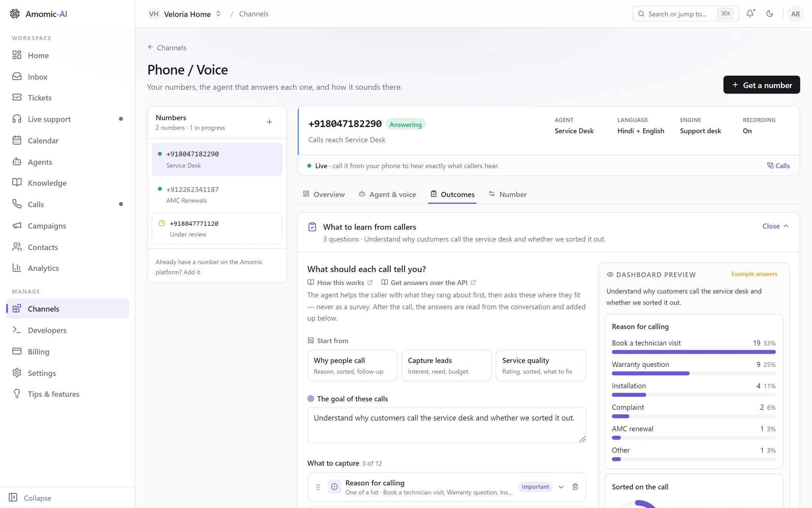Select under-review number +918047771120

pos(217,229)
